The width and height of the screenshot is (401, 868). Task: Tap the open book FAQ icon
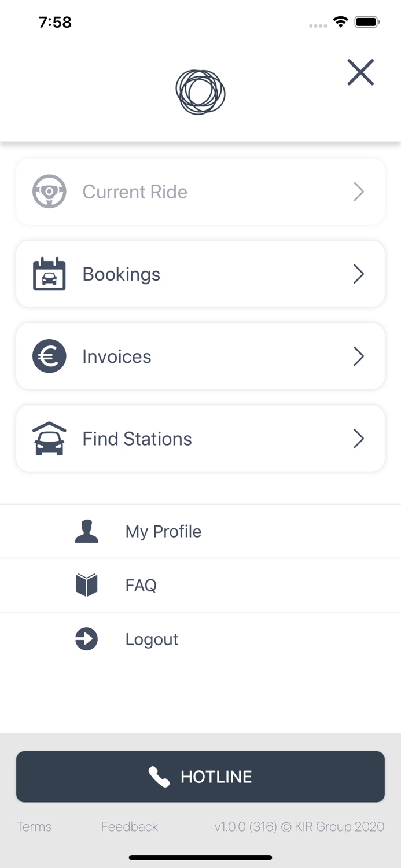tap(87, 585)
